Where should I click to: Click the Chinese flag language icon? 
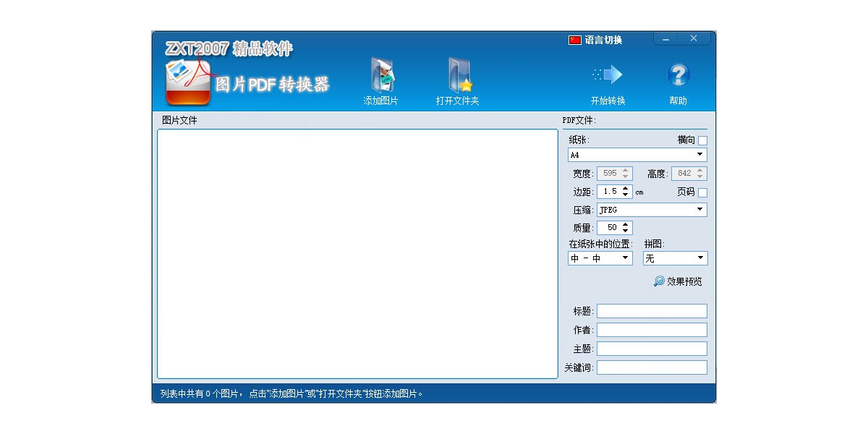point(575,41)
